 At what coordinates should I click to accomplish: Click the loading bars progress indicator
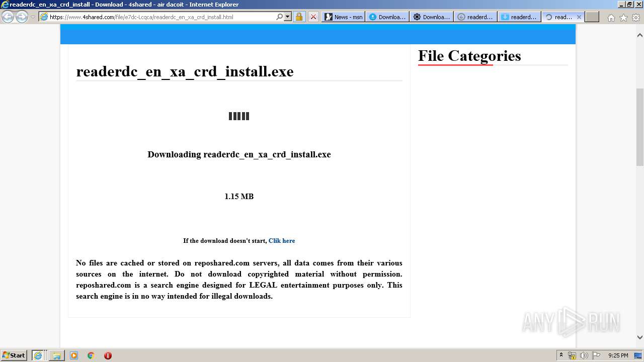[x=239, y=116]
